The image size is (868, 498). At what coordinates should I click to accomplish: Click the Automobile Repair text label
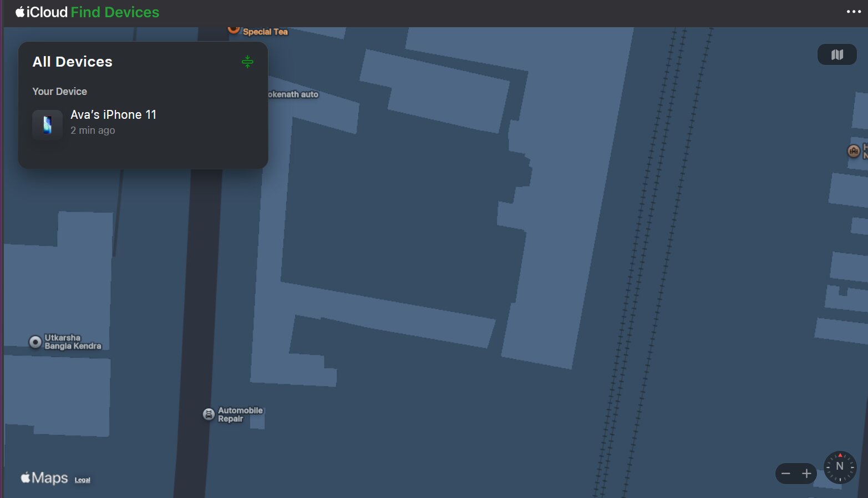[240, 414]
